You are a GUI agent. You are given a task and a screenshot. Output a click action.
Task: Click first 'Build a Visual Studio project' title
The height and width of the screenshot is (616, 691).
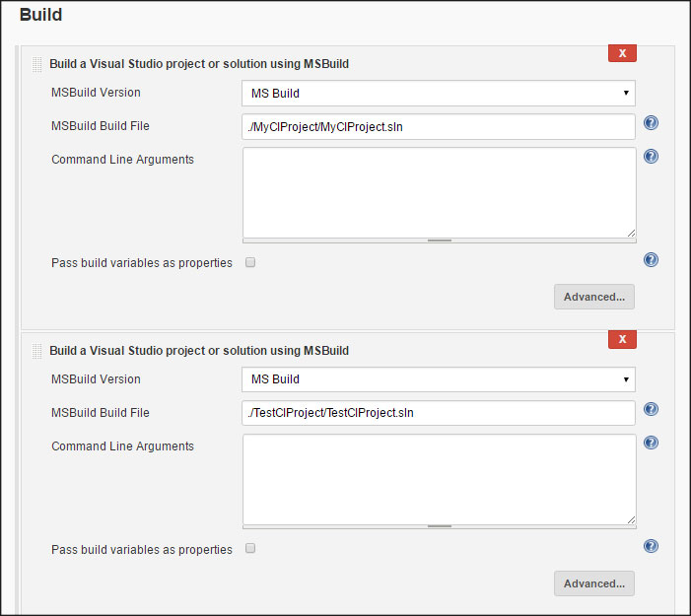199,64
